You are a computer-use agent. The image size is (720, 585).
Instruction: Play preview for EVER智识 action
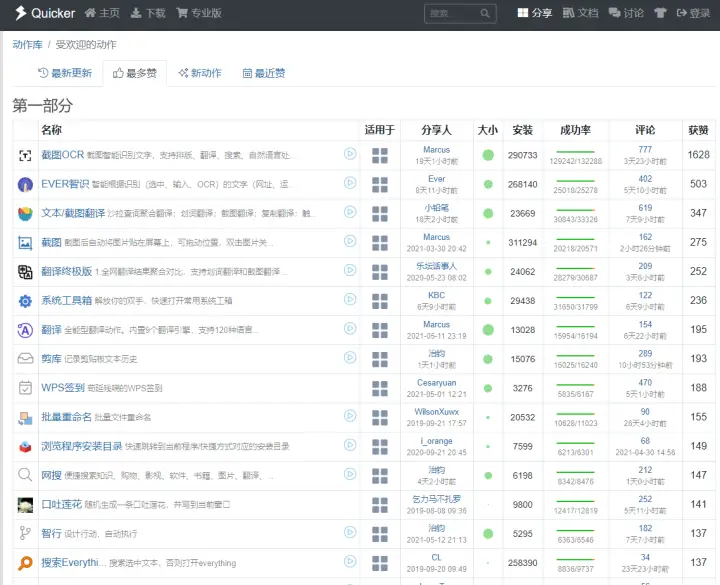(350, 183)
